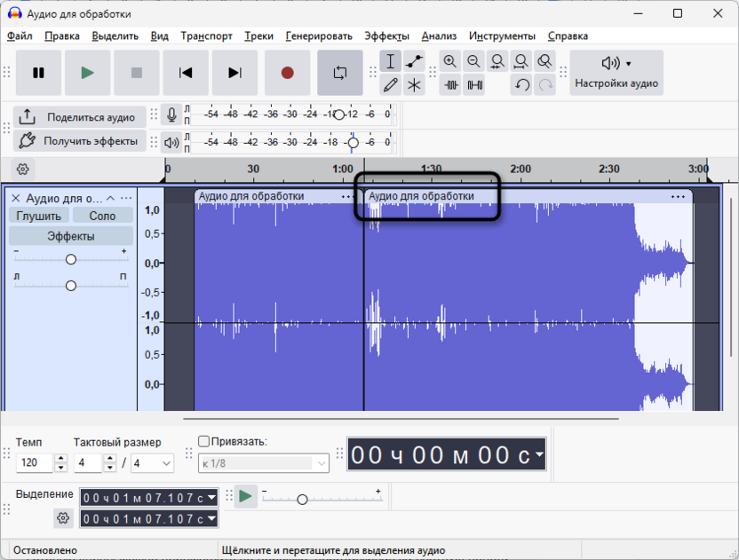Click the Undo arrow icon
Screen dimensions: 739x560
click(x=521, y=86)
